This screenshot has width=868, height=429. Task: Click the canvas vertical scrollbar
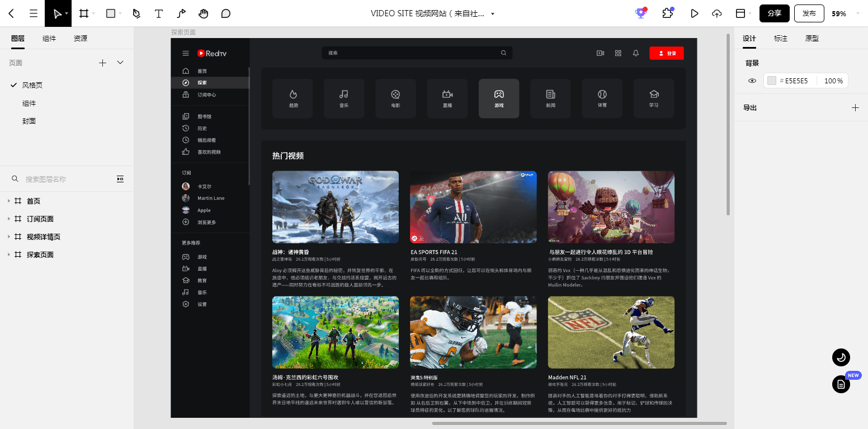pos(728,124)
